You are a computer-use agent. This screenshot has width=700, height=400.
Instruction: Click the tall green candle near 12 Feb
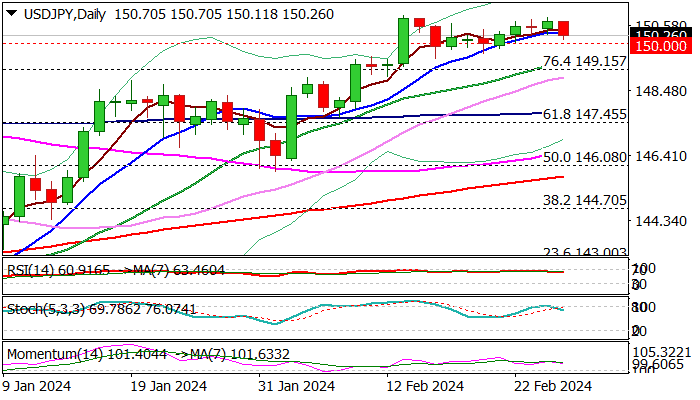pyautogui.click(x=403, y=40)
